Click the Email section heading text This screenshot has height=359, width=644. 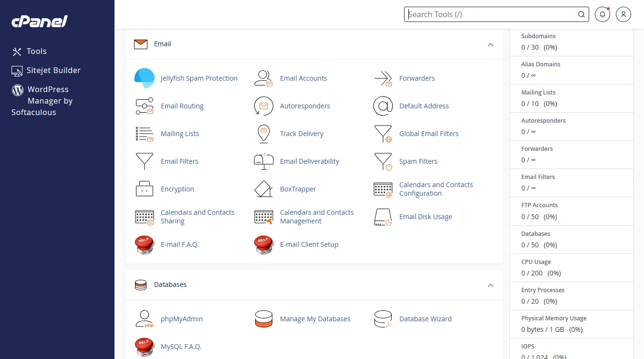coord(162,44)
